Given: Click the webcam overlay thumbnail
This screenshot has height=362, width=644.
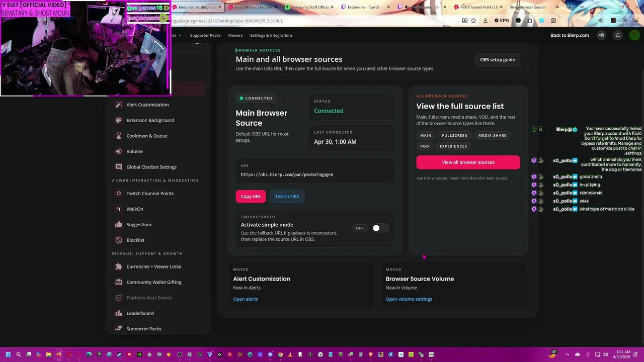Looking at the screenshot, I should (x=86, y=48).
